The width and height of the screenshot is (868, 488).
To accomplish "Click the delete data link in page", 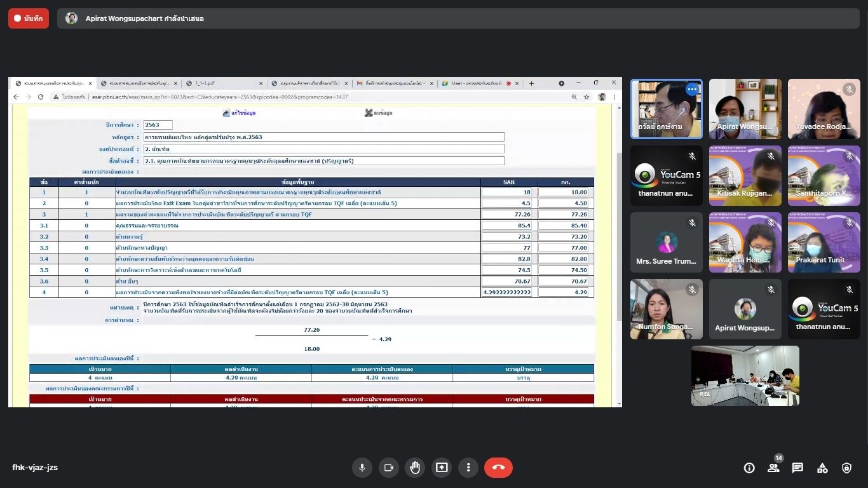I will click(378, 112).
